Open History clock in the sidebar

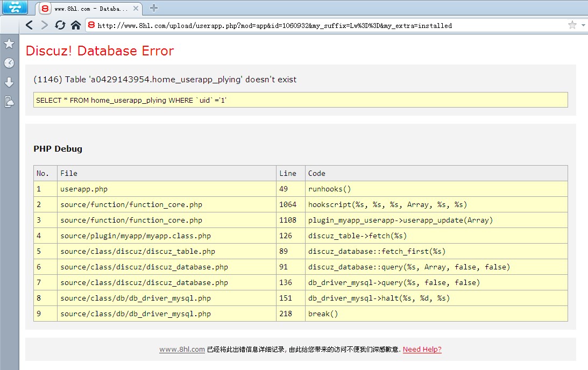tap(9, 63)
